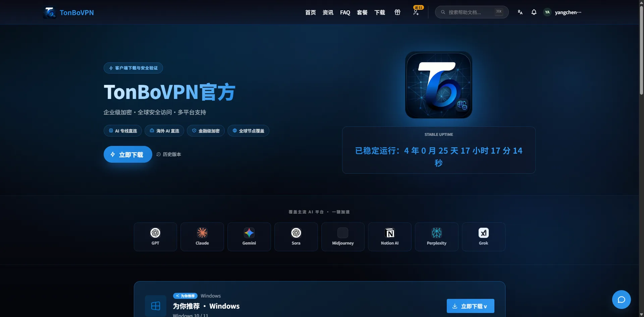This screenshot has height=317, width=644.
Task: Expand the Windows 立即下载 dropdown button
Action: coord(470,306)
